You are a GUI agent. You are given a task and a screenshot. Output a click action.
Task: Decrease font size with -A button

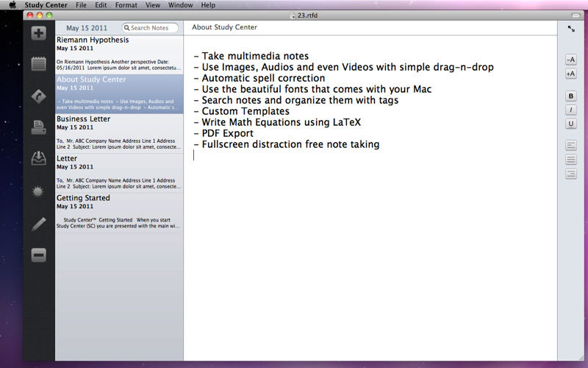[571, 60]
